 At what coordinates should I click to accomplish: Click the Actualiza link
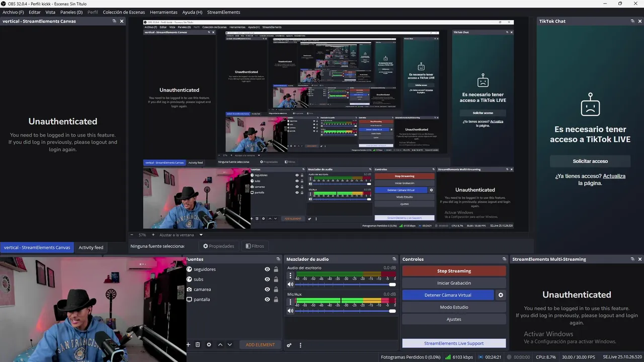[x=614, y=176]
